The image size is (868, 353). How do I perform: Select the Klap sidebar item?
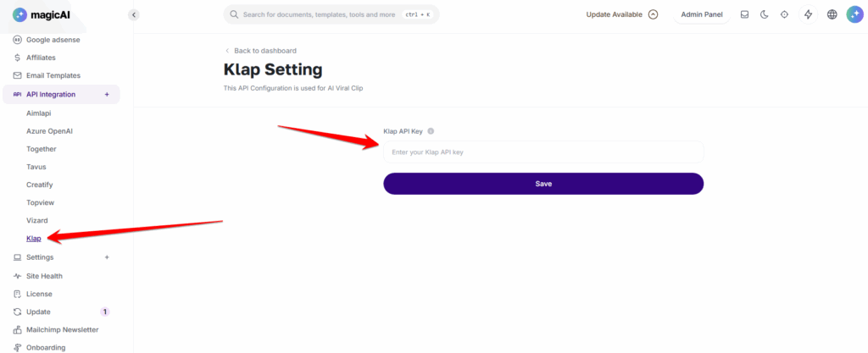(x=34, y=239)
